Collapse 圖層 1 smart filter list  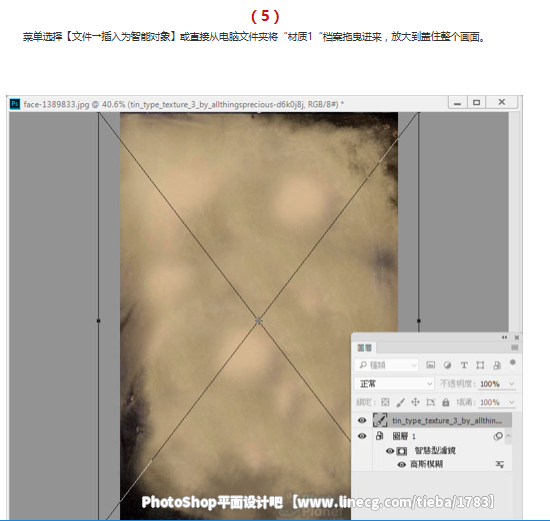tap(508, 436)
